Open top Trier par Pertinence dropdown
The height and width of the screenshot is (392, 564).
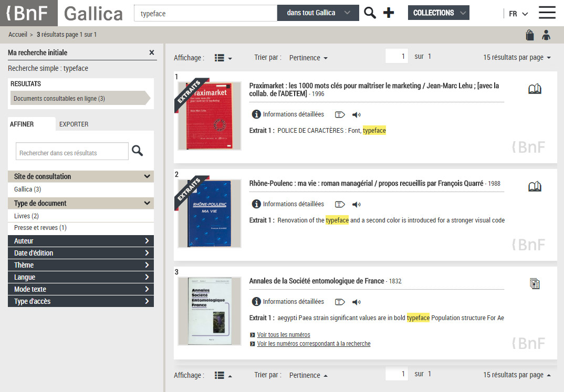pos(308,58)
